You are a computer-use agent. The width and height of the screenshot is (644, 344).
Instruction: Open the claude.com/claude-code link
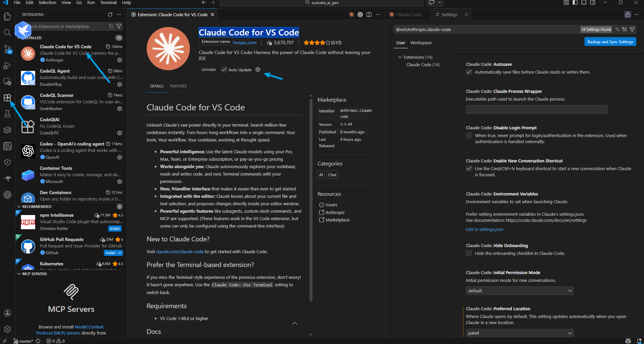(180, 252)
